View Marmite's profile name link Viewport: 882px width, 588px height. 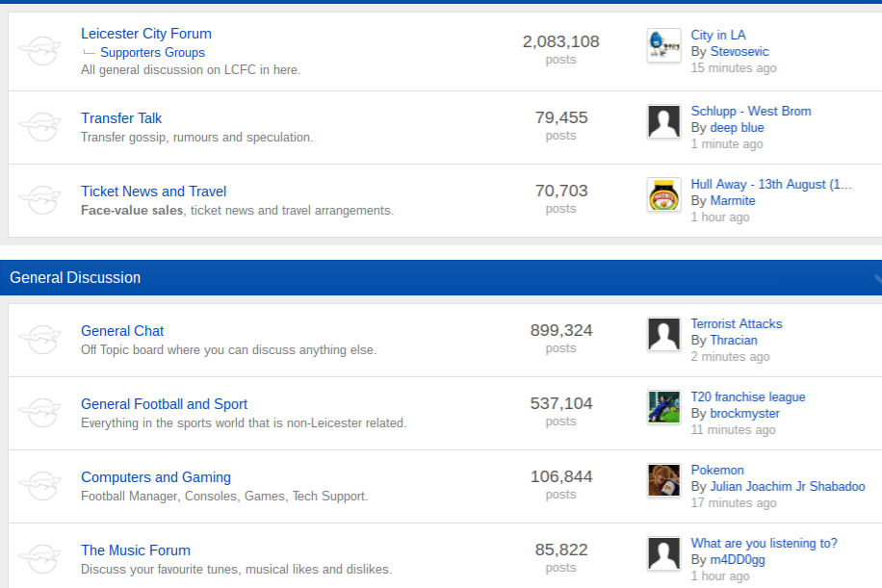click(x=733, y=200)
